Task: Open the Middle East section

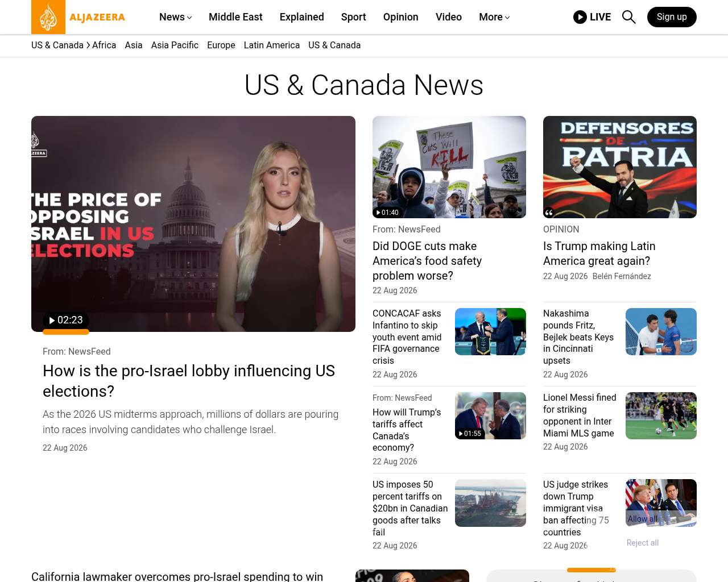Action: click(x=235, y=17)
